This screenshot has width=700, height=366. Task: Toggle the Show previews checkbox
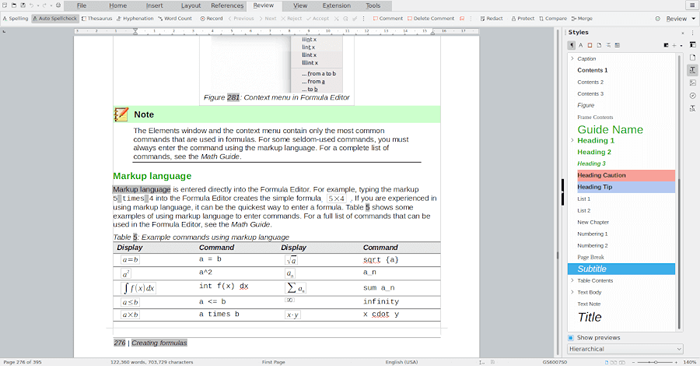(x=571, y=337)
